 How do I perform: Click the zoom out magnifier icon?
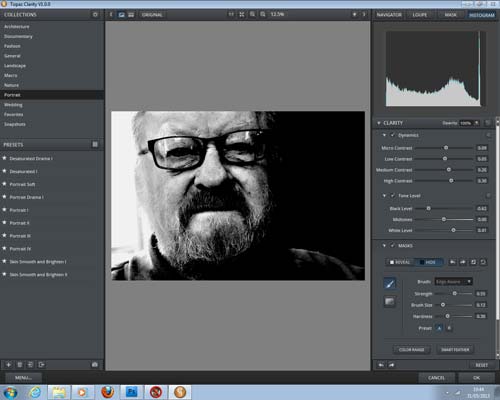[x=263, y=14]
